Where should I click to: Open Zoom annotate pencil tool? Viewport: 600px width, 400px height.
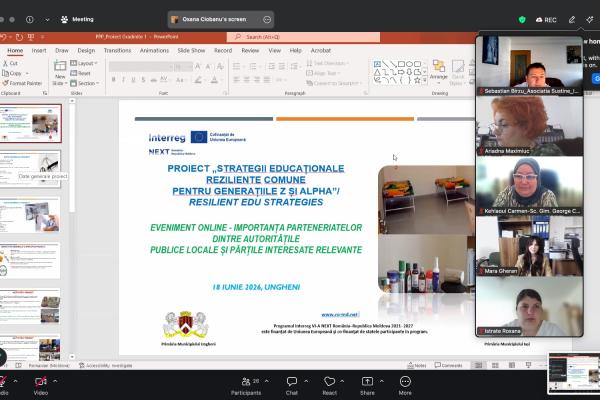click(572, 20)
